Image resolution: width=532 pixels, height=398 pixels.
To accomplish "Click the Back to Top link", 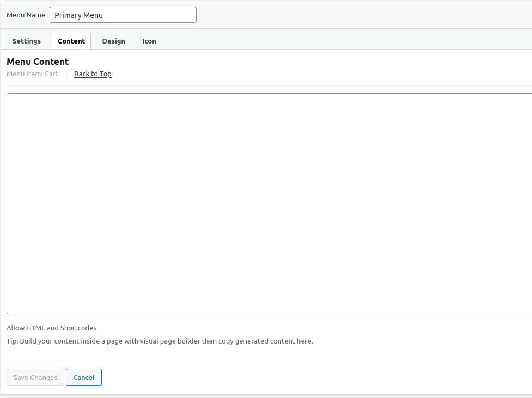I will click(x=93, y=74).
